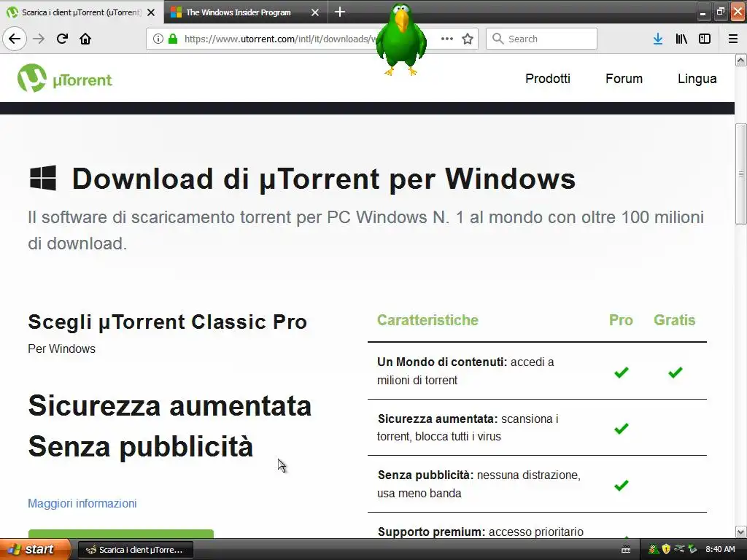The image size is (747, 560).
Task: Click the scrollbar down arrow
Action: point(740,532)
